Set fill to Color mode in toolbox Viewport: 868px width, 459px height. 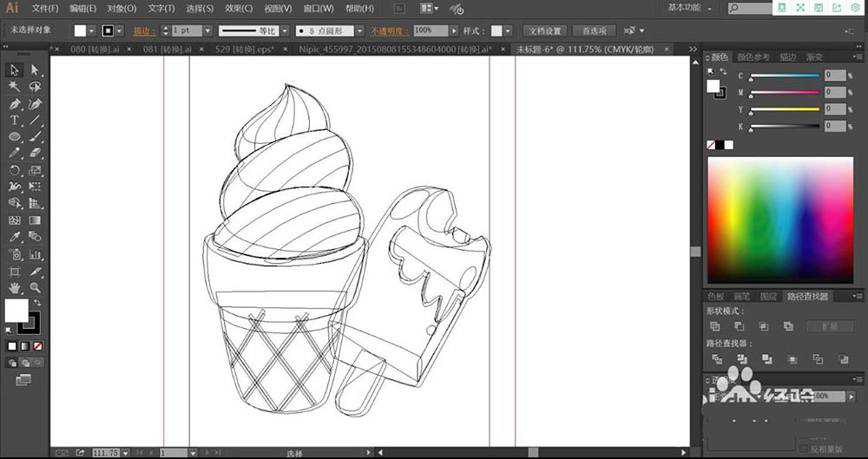(12, 346)
